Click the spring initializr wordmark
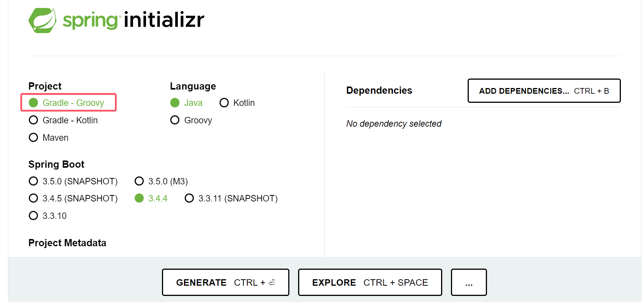 [134, 20]
